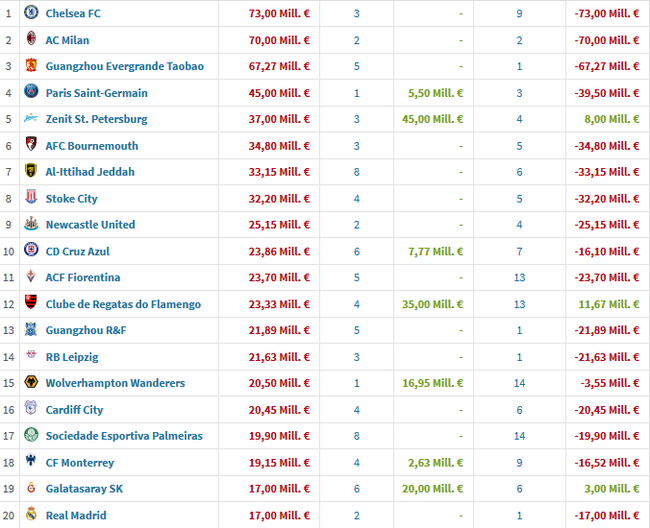Open the Zenit St. Petersburg link

[97, 119]
